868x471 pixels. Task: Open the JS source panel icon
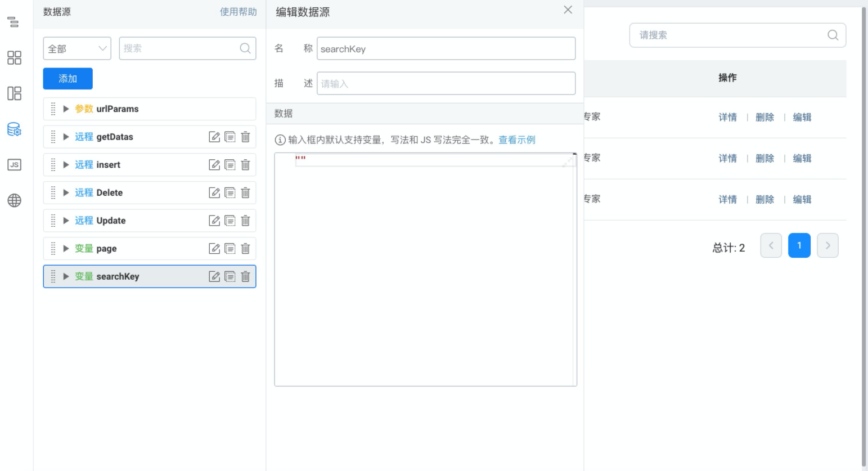pyautogui.click(x=14, y=165)
